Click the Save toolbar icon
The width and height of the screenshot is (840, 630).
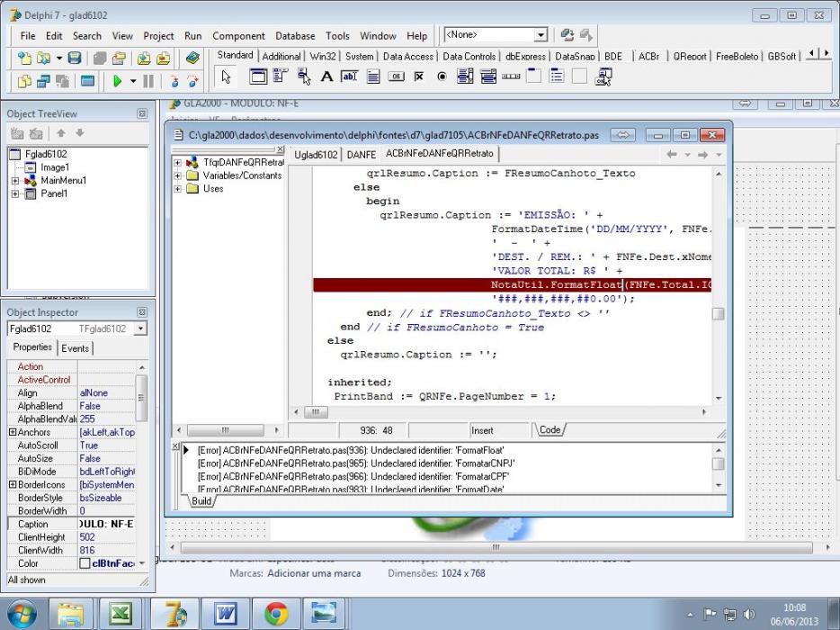coord(75,58)
